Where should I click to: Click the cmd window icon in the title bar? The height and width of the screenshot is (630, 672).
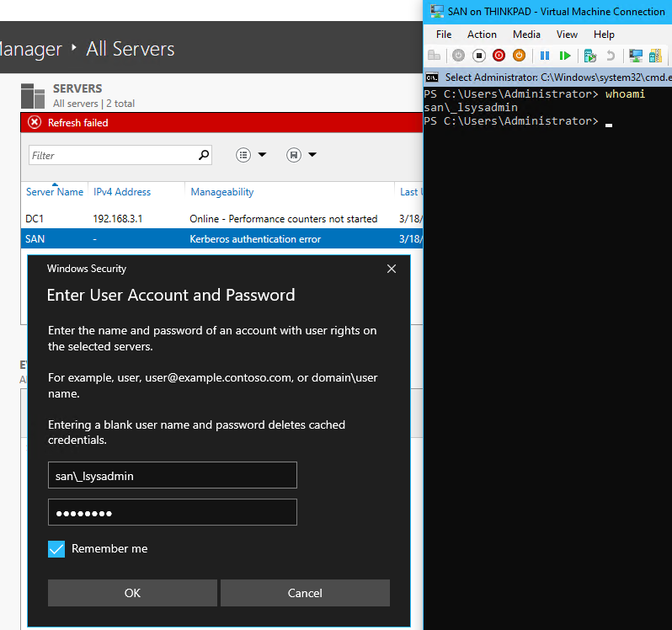[432, 77]
